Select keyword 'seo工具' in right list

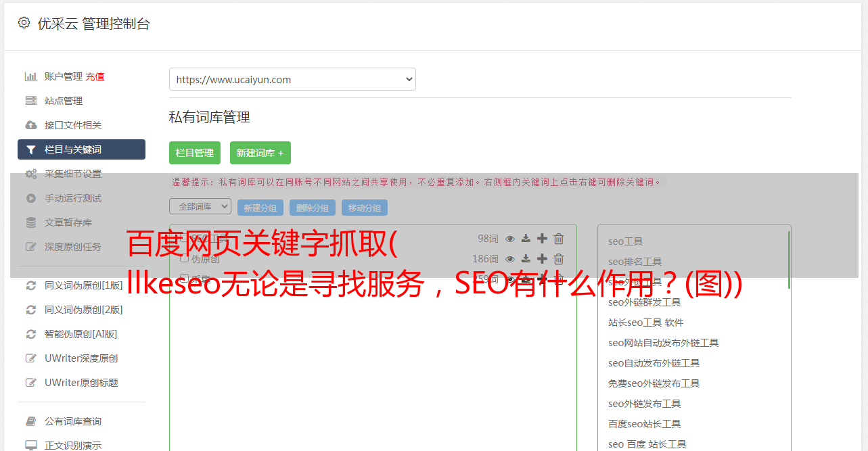click(626, 241)
